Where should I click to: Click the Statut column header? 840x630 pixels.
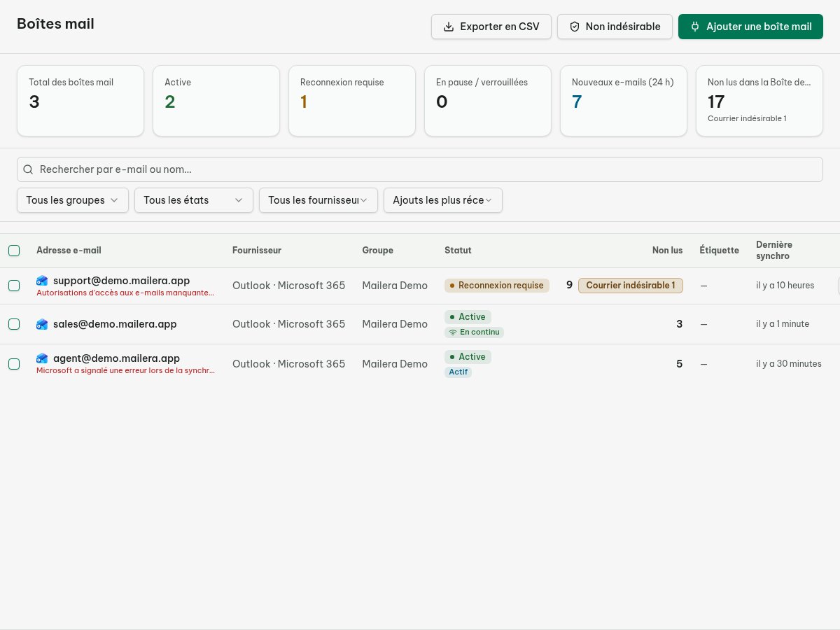tap(458, 251)
